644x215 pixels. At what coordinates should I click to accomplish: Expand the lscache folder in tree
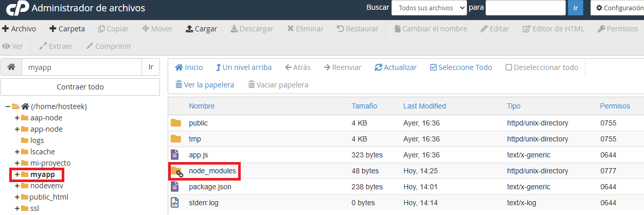[17, 152]
